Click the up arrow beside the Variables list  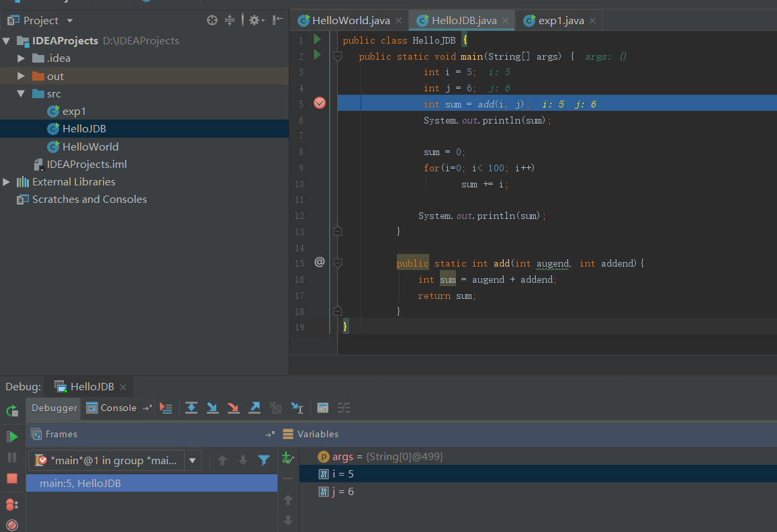coord(288,500)
